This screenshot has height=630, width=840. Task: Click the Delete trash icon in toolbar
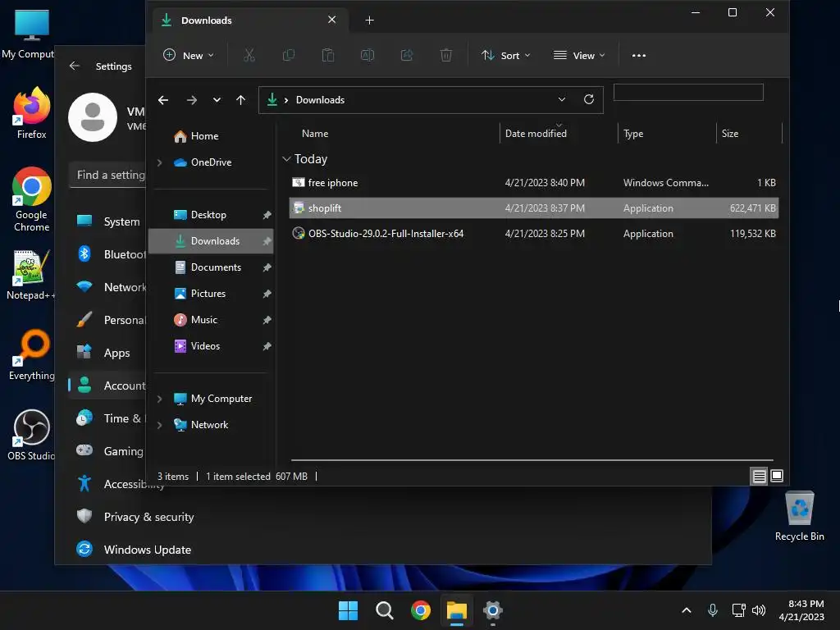(445, 55)
